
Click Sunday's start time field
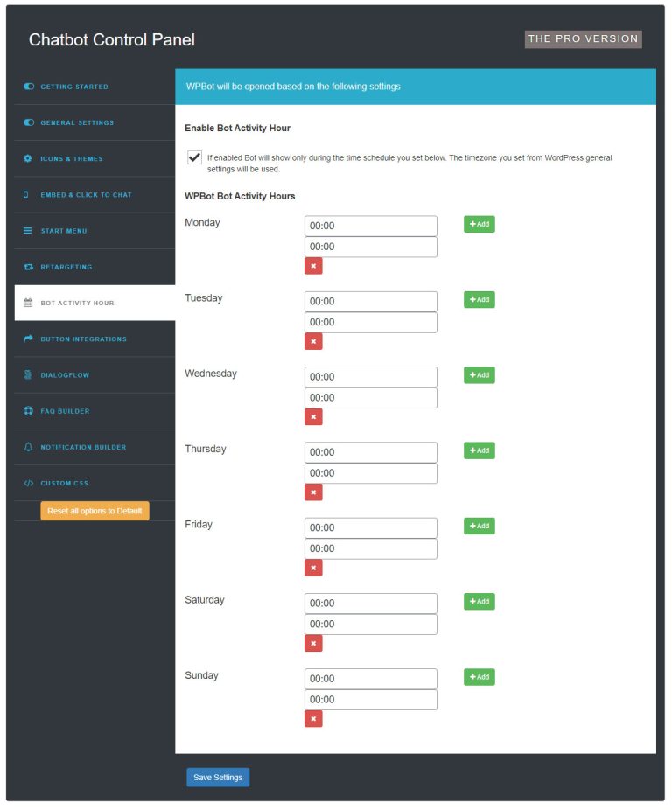point(370,678)
